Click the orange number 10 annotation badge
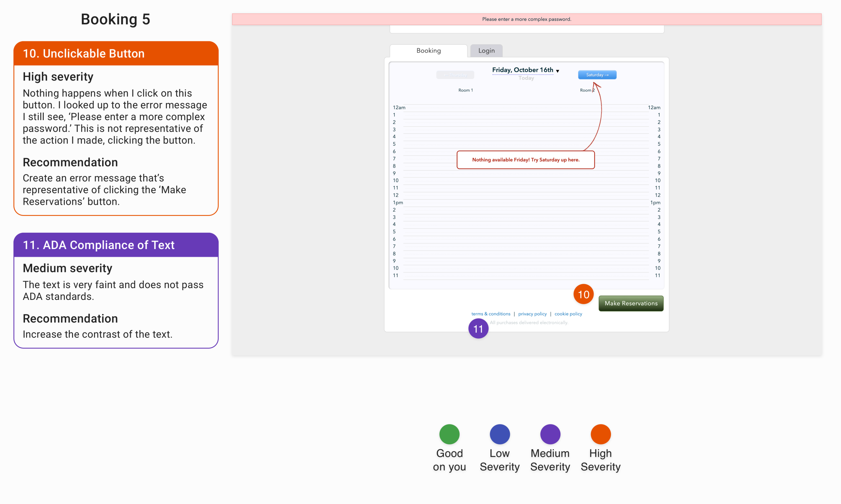841x504 pixels. click(x=583, y=294)
